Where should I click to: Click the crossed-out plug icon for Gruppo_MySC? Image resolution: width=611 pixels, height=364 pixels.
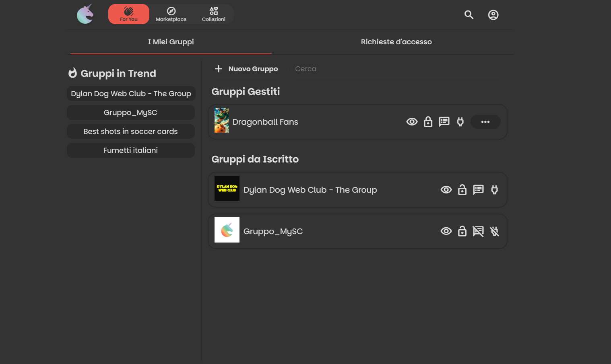(495, 231)
